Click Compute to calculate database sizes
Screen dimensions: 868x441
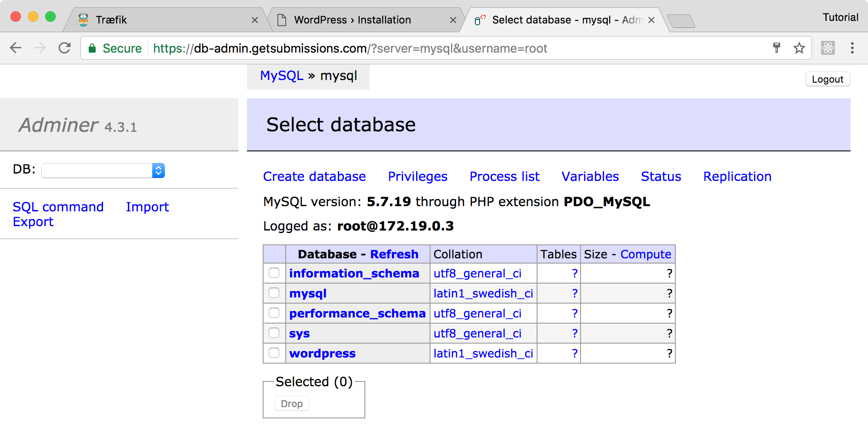pos(645,254)
